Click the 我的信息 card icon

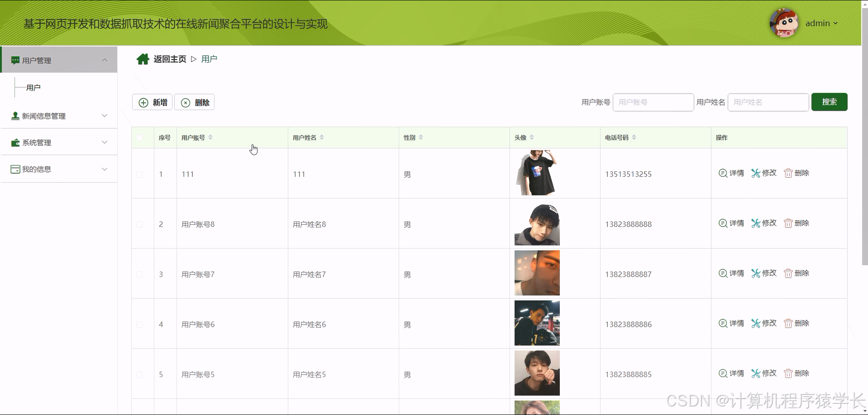(x=15, y=169)
